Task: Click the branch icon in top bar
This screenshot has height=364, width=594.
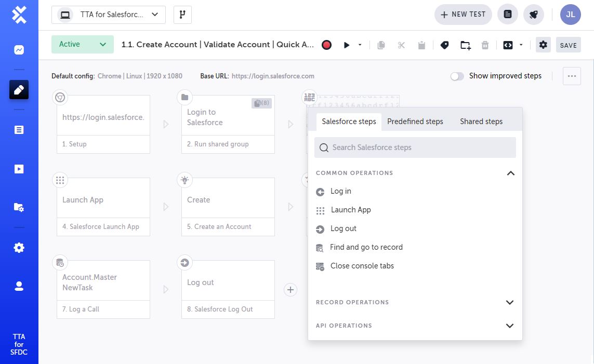Action: tap(182, 15)
